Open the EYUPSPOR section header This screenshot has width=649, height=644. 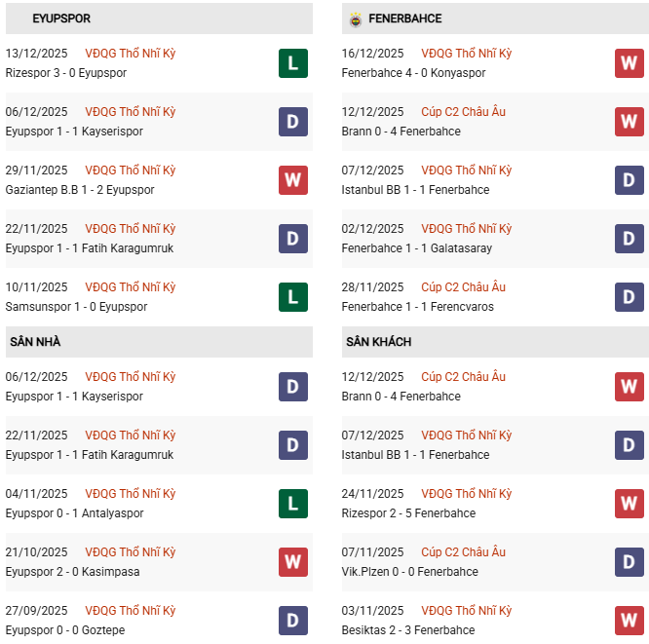[62, 19]
